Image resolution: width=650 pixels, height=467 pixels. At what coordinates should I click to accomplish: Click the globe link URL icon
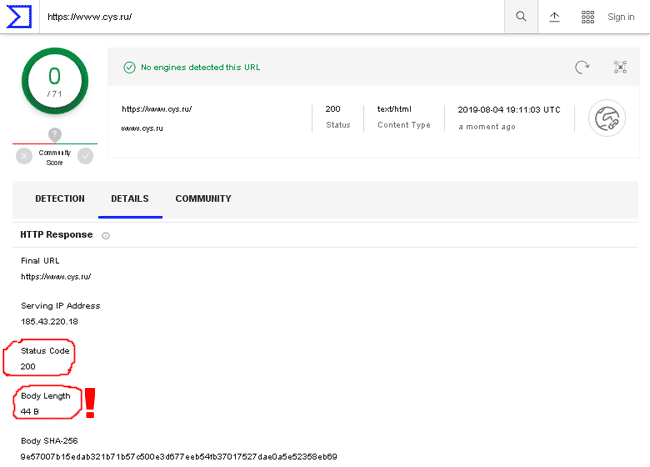[607, 119]
